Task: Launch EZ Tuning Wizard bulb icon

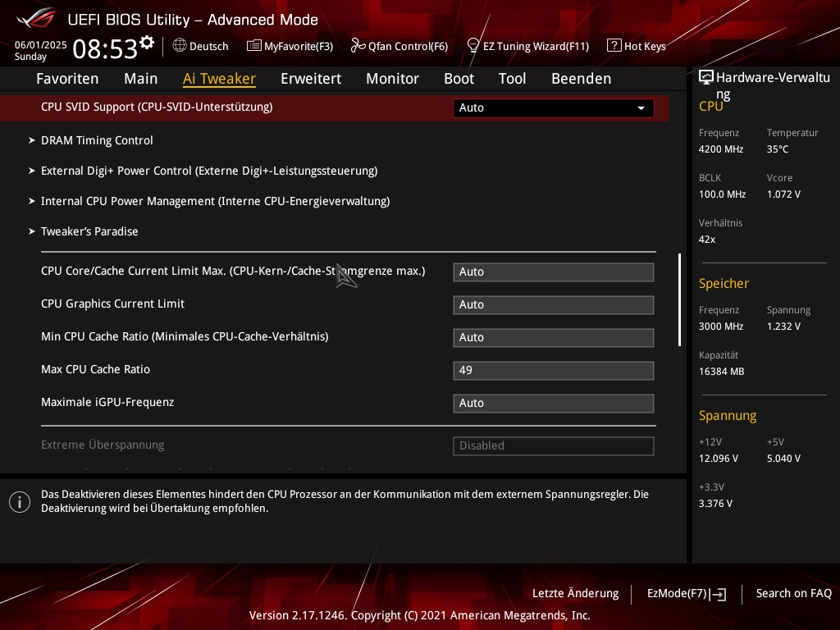Action: pyautogui.click(x=472, y=45)
